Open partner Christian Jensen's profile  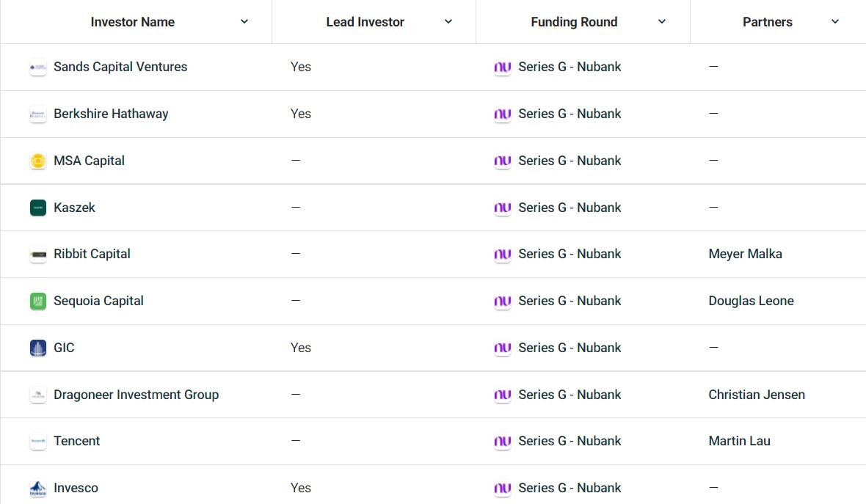pyautogui.click(x=757, y=395)
